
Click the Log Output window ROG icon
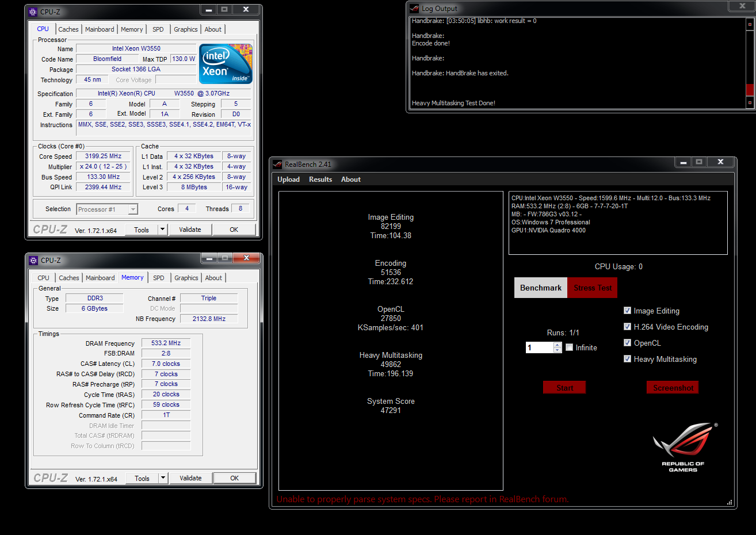(x=414, y=9)
